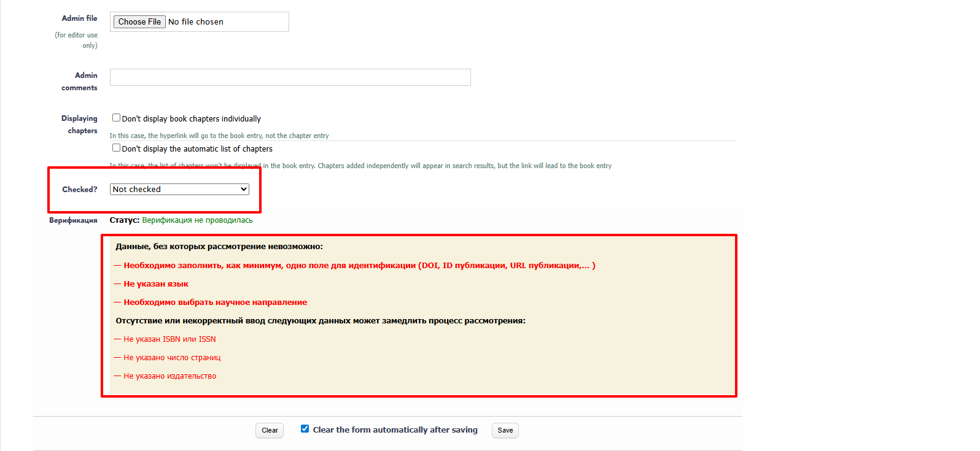Click the 'Не указано издательство' warning

pyautogui.click(x=169, y=376)
